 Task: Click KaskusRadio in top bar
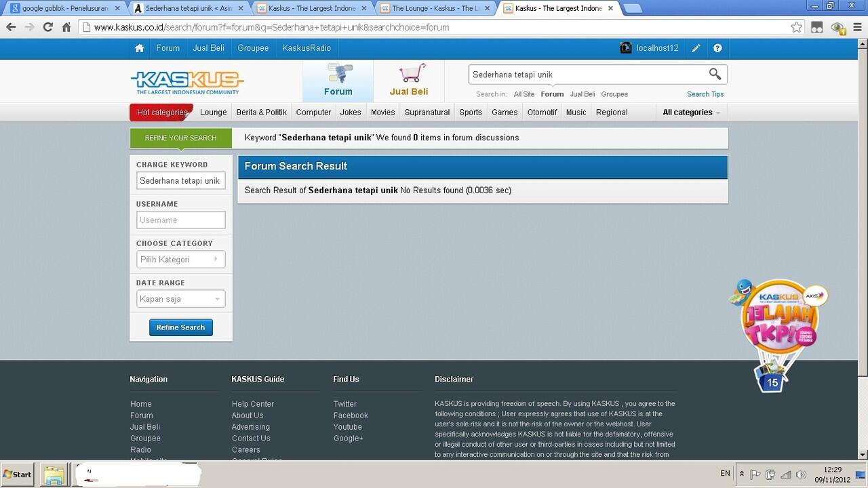pos(307,48)
